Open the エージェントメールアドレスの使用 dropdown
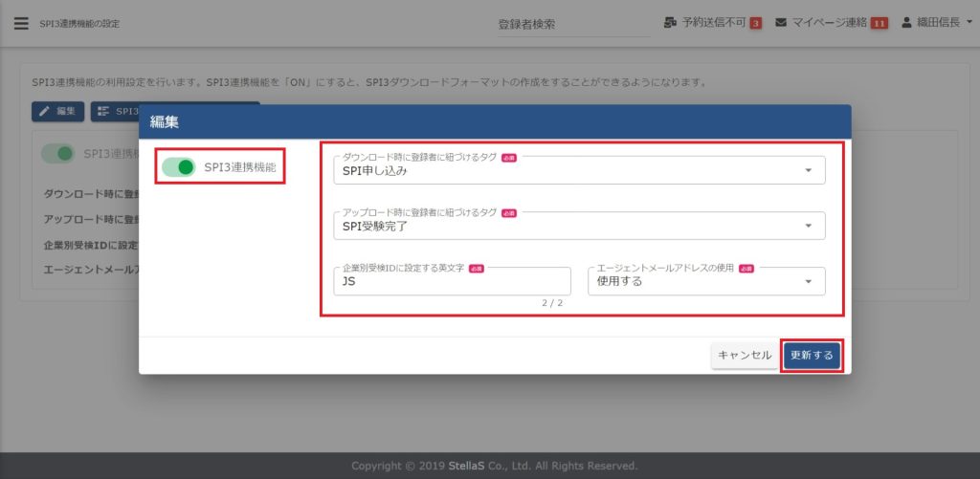Screen dimensions: 980x479 705,282
